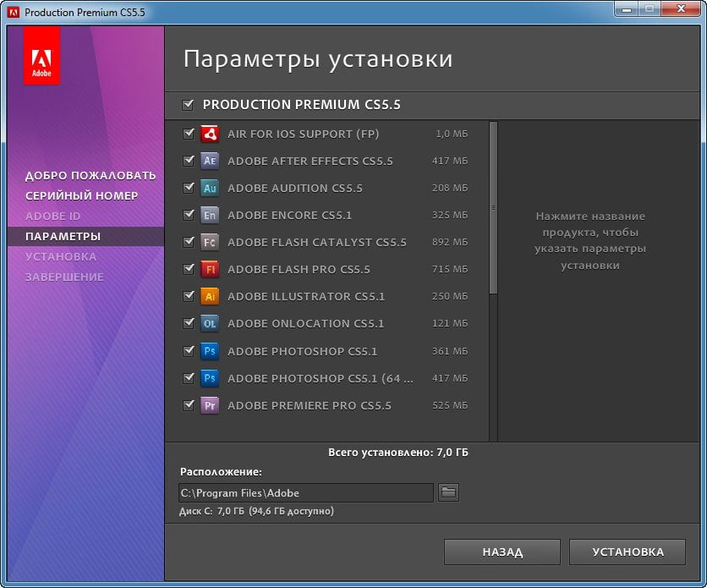Click the product list vertical scrollbar
The height and width of the screenshot is (588, 707).
pos(493,208)
